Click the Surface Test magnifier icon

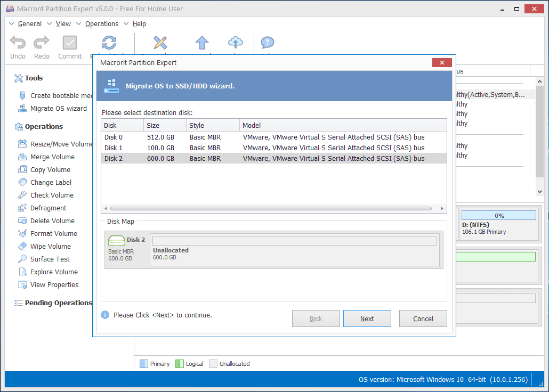pos(22,259)
